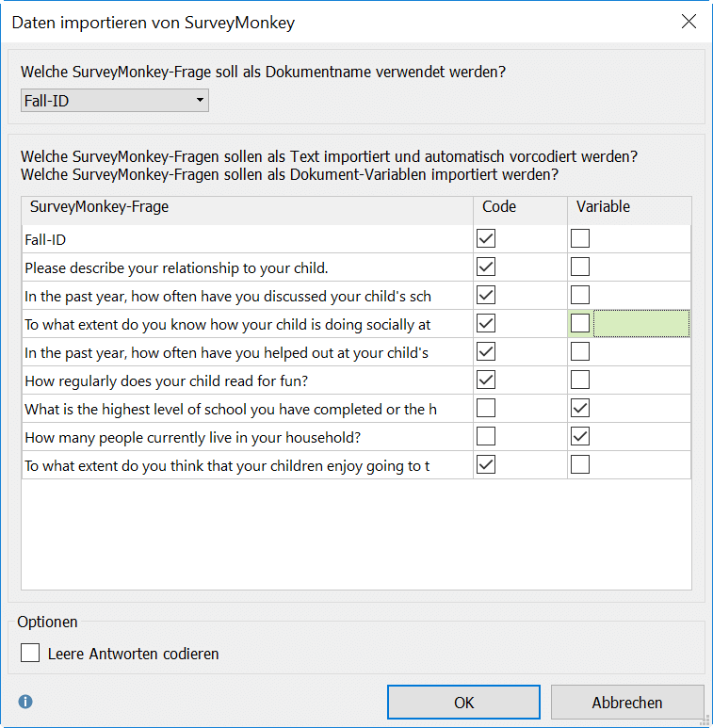Enable Leere Antworten codieren option
Image resolution: width=713 pixels, height=728 pixels.
pos(30,654)
